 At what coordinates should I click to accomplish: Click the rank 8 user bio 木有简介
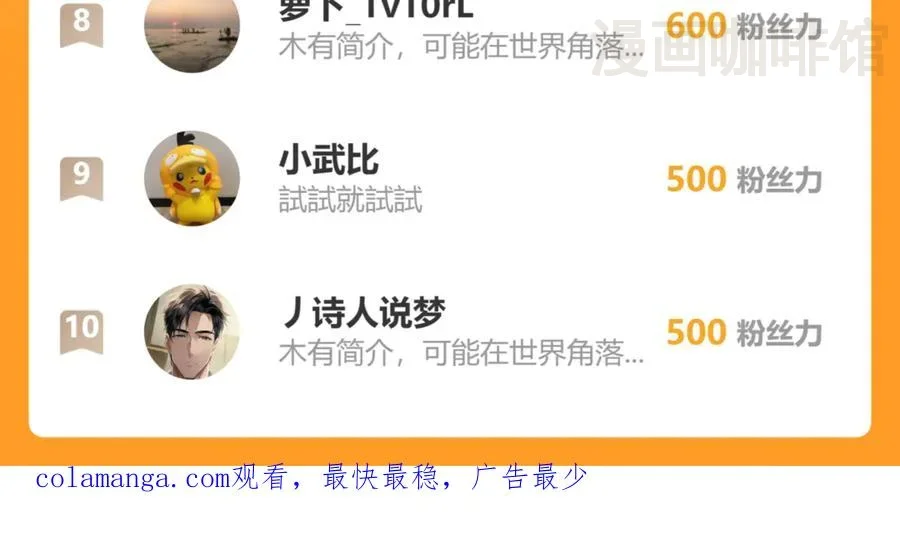461,46
